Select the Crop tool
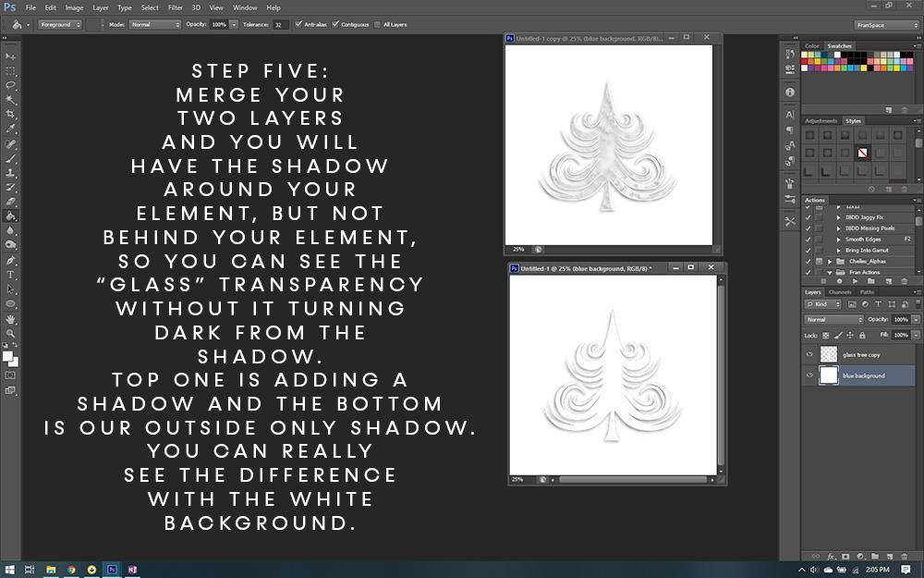This screenshot has width=924, height=578. point(10,115)
